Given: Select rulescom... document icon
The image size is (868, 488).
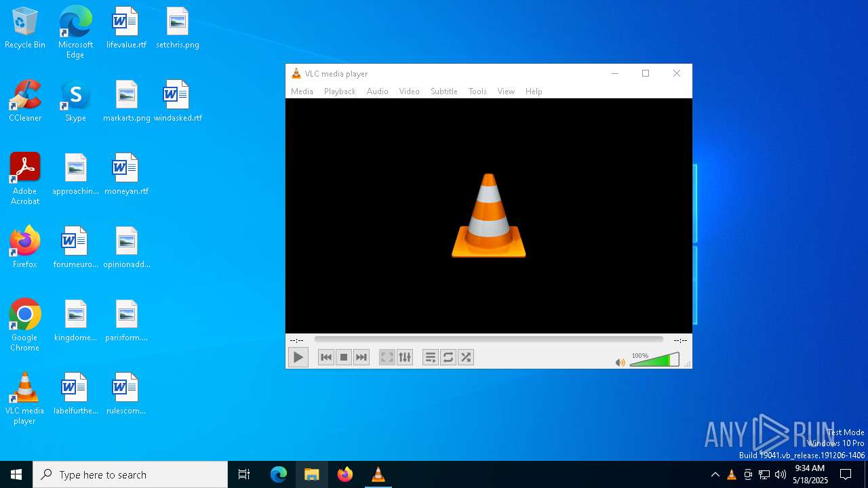Looking at the screenshot, I should (x=126, y=394).
